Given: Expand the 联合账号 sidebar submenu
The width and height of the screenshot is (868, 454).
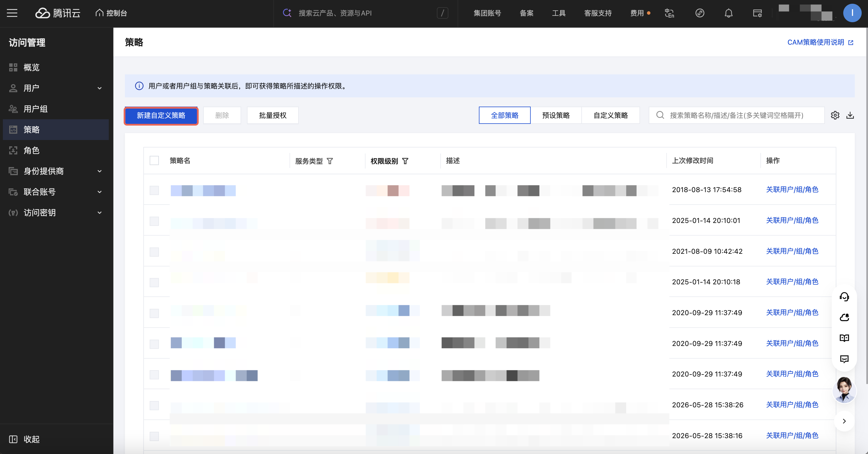Looking at the screenshot, I should tap(99, 192).
